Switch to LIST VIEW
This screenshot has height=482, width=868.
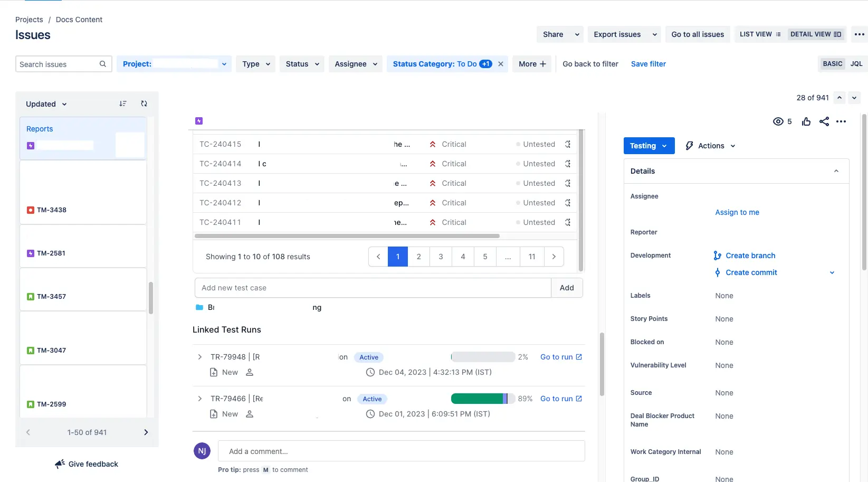[760, 34]
